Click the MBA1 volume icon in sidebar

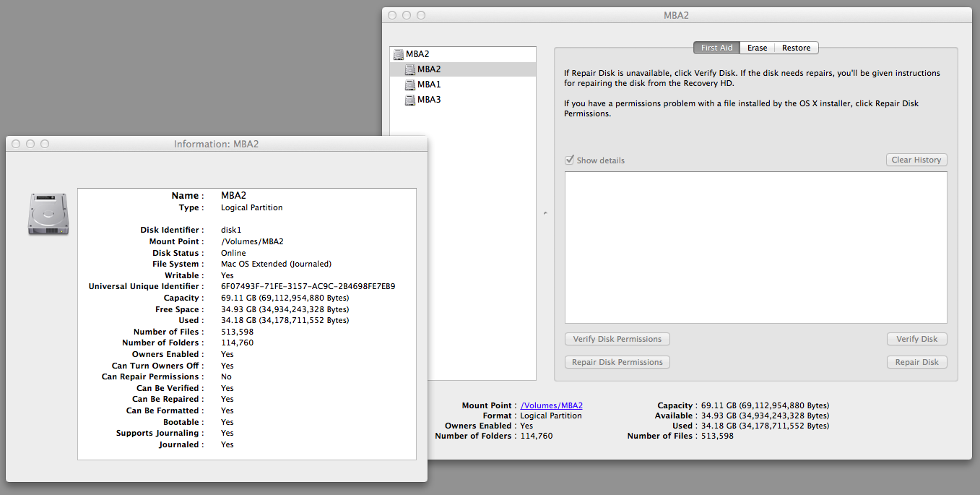409,85
